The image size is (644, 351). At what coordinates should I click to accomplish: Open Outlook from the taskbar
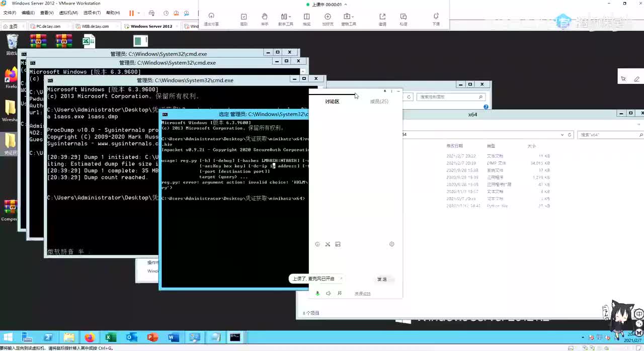tap(131, 337)
